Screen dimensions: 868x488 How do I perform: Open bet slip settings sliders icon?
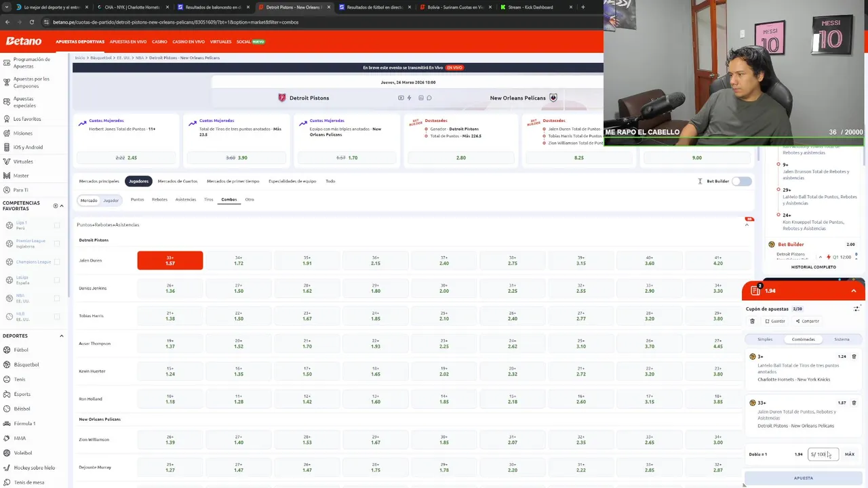pyautogui.click(x=856, y=309)
